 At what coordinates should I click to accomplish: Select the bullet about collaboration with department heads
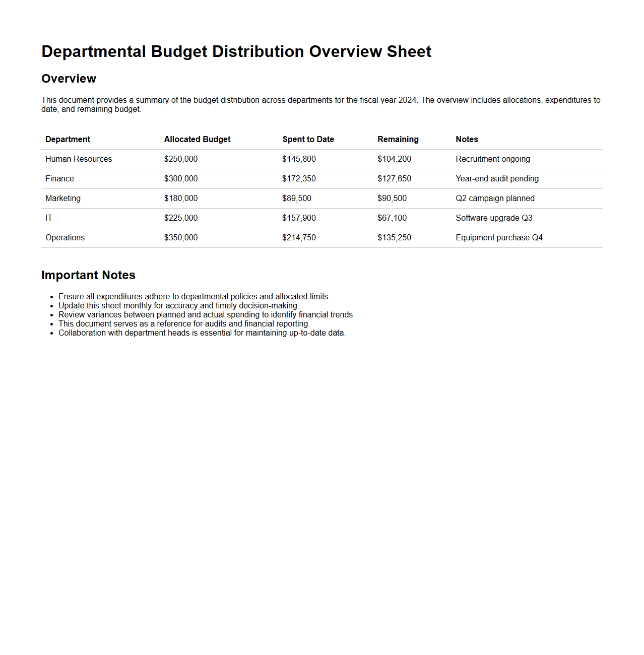202,333
